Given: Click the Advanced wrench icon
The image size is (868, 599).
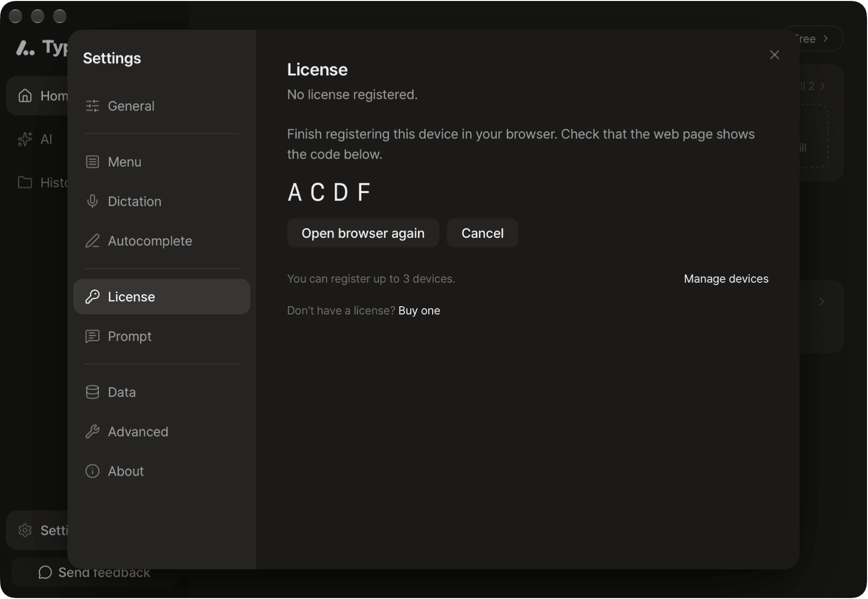Looking at the screenshot, I should [x=92, y=432].
